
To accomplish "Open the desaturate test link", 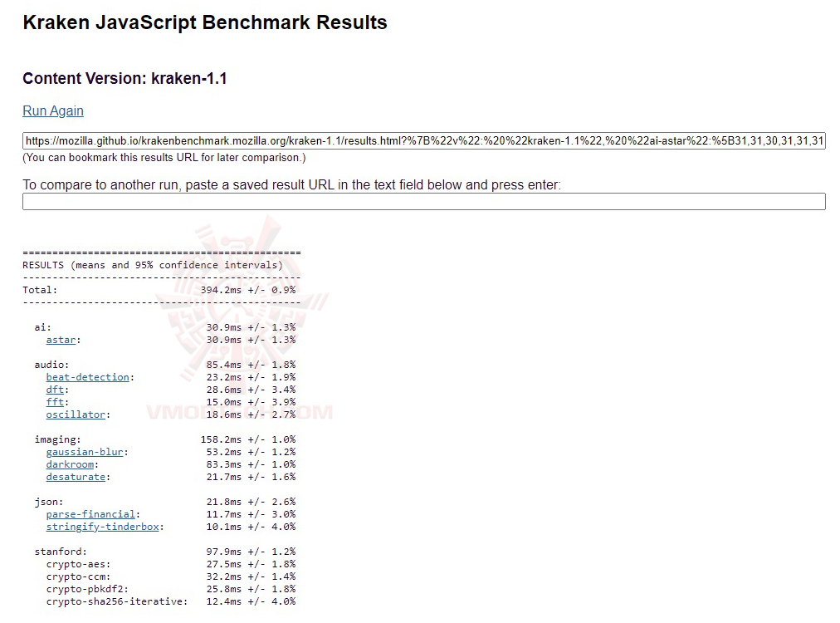I will pos(76,477).
